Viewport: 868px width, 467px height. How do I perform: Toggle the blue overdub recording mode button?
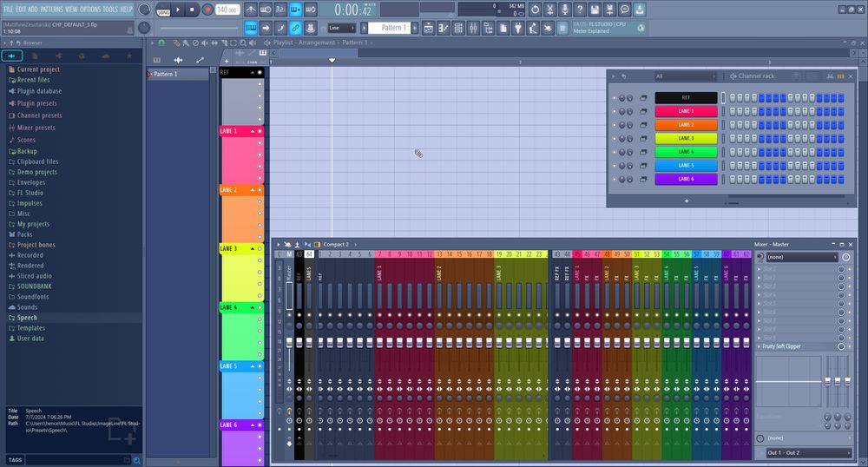pos(296,10)
